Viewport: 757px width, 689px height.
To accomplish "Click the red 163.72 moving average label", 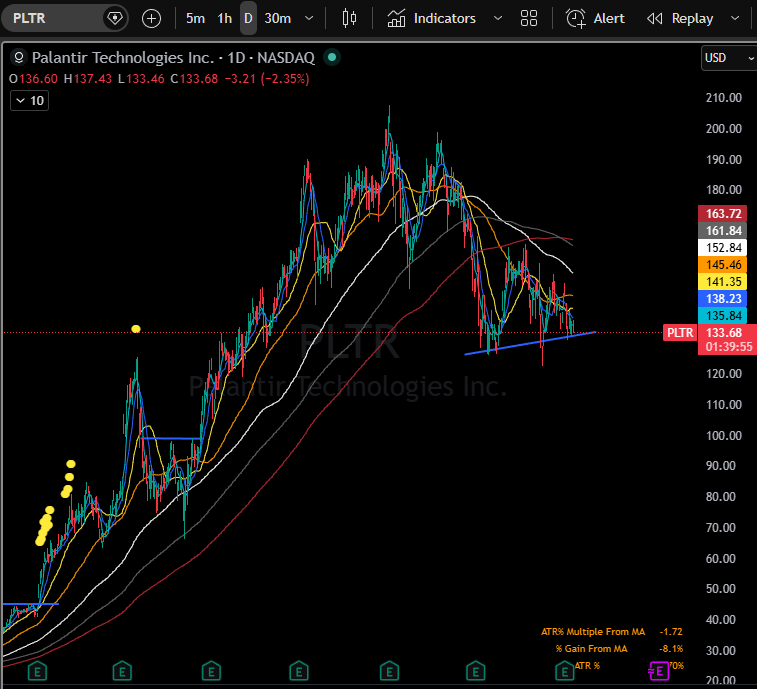I will (723, 213).
